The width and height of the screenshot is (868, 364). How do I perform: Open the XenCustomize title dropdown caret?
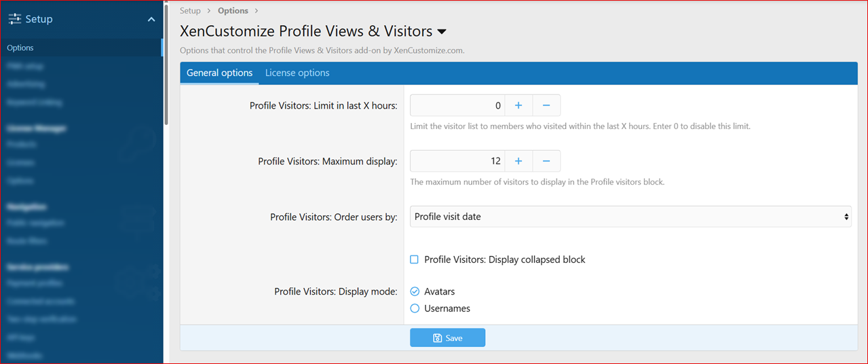coord(441,32)
